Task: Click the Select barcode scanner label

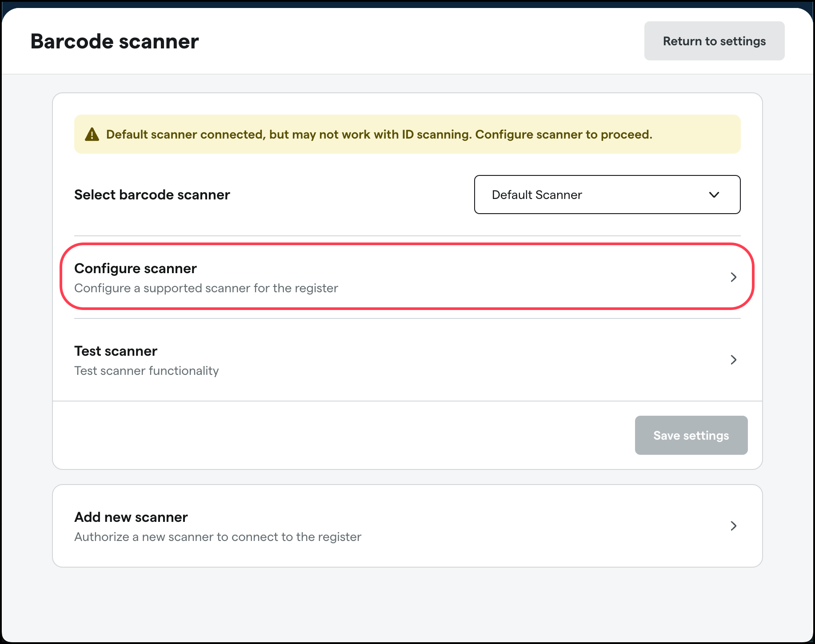Action: pyautogui.click(x=152, y=195)
